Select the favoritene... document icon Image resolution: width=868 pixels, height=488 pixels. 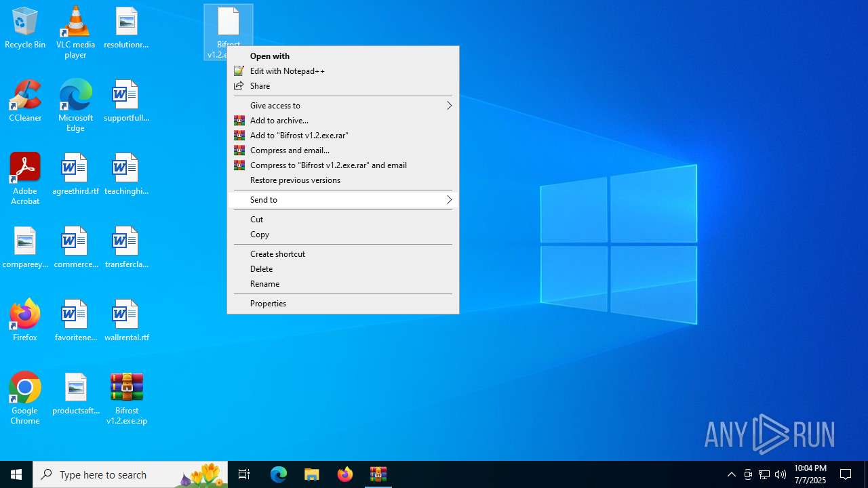coord(75,321)
